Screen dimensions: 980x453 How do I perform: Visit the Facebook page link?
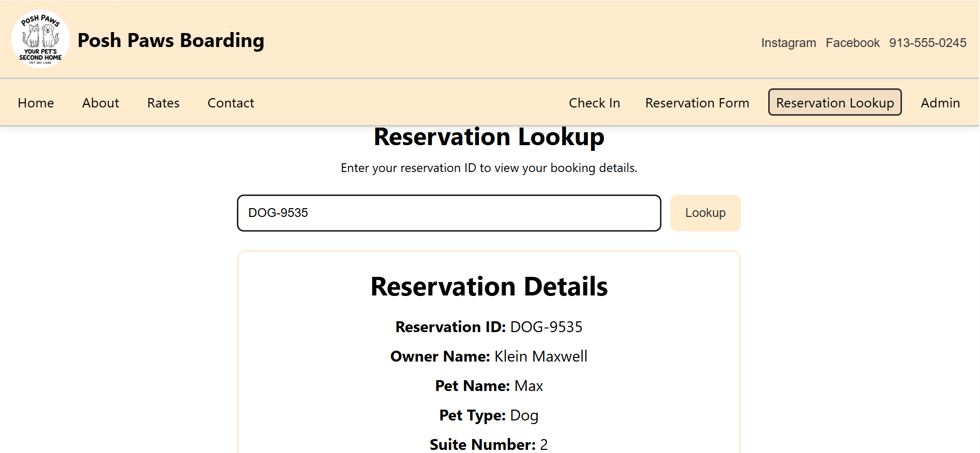click(x=852, y=43)
